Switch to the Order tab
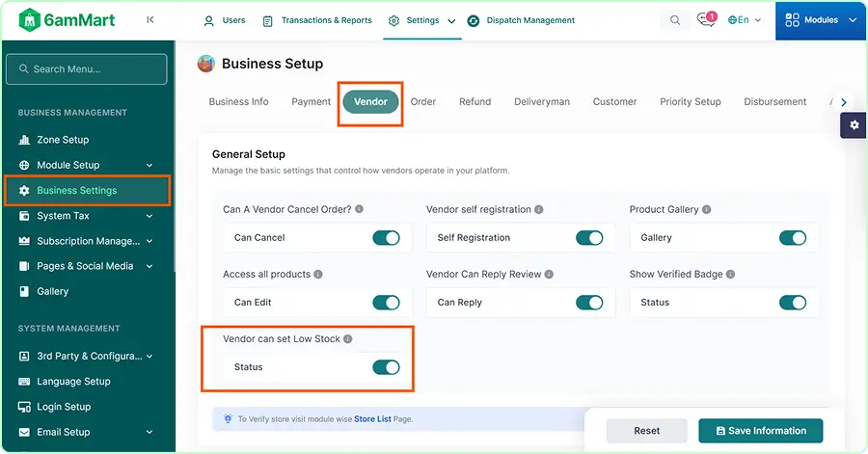The image size is (868, 454). pos(423,102)
